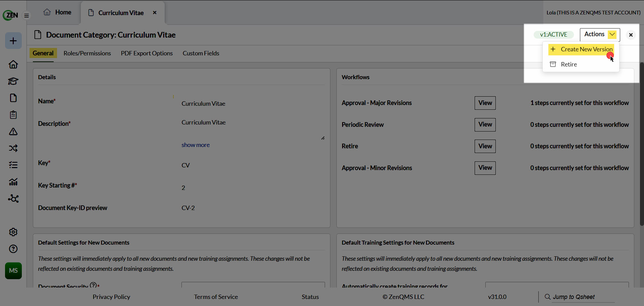Image resolution: width=644 pixels, height=306 pixels.
Task: Open the Actions dropdown
Action: [600, 35]
